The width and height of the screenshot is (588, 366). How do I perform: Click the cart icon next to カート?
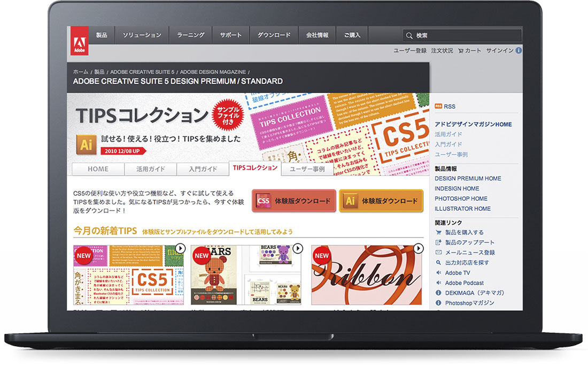(x=461, y=51)
